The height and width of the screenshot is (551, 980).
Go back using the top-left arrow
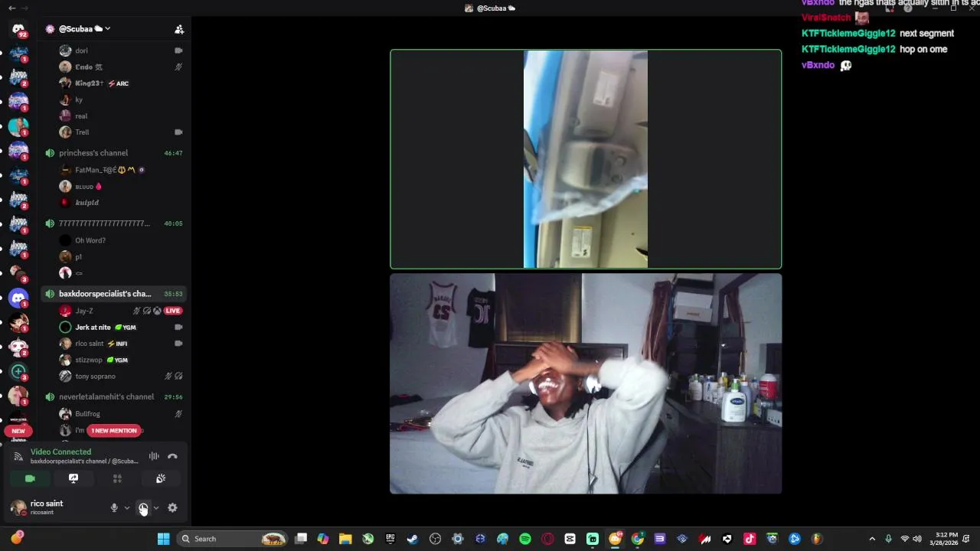[11, 8]
